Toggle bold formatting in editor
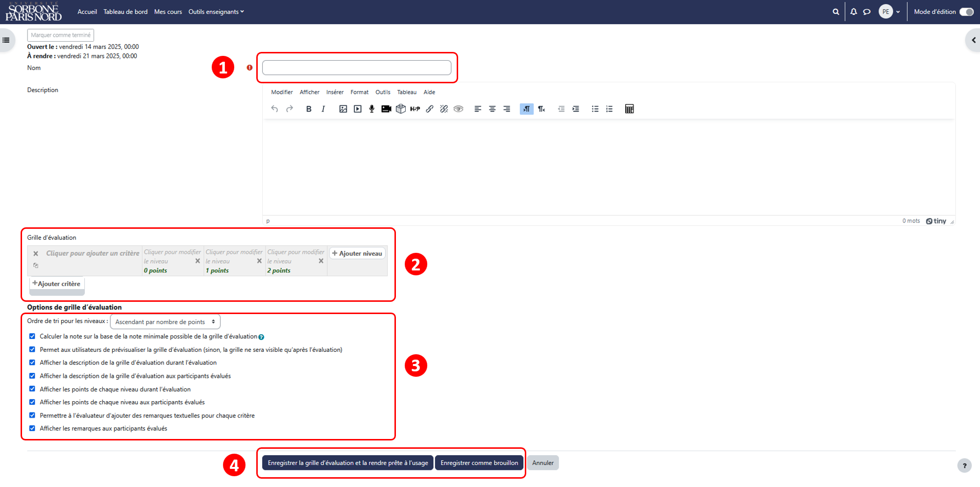Viewport: 980px width, 487px height. pyautogui.click(x=309, y=109)
